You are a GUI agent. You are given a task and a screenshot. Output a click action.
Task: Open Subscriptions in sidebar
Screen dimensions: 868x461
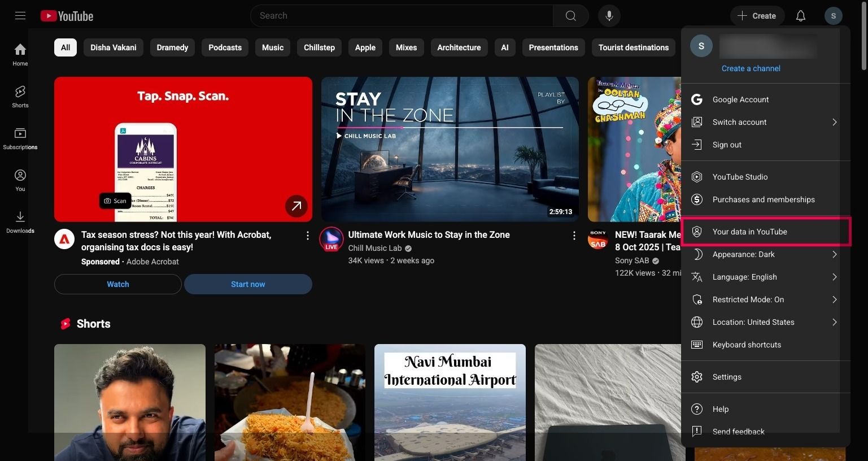click(20, 138)
